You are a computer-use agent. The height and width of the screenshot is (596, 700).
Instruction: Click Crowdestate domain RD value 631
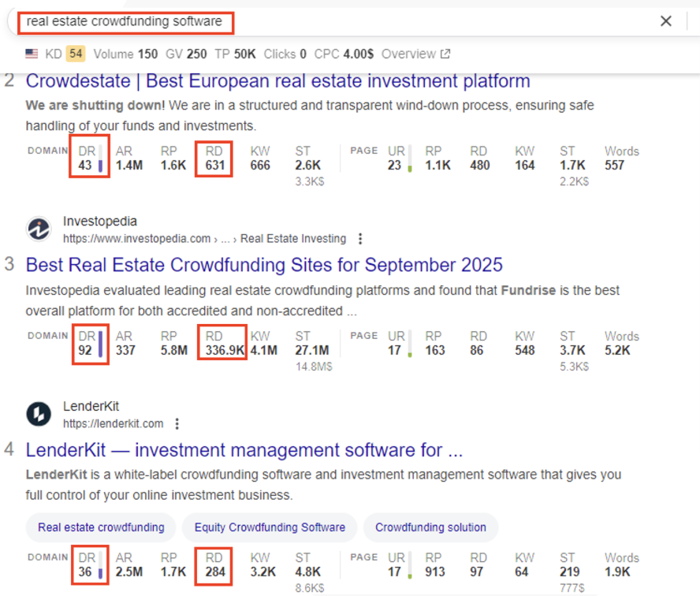pyautogui.click(x=214, y=166)
